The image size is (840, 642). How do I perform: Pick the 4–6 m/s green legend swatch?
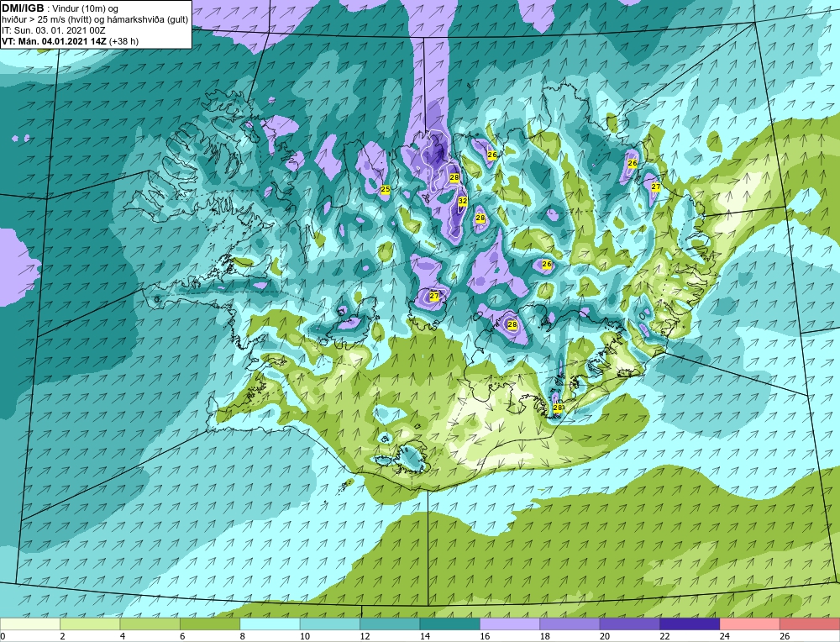point(150,624)
